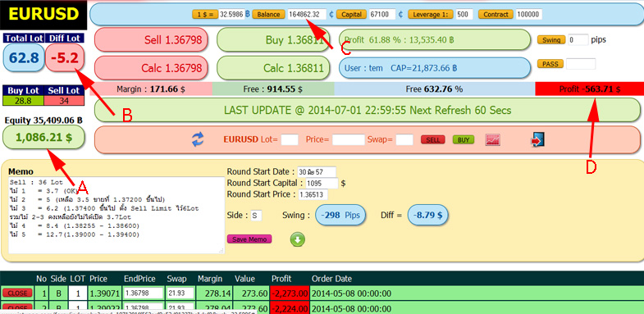This screenshot has height=314, width=644.
Task: Click the orange PASS button
Action: (550, 64)
